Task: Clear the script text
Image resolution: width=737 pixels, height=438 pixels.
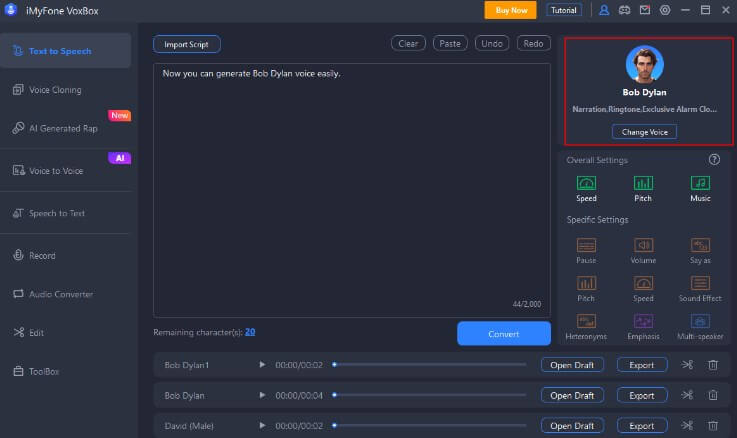Action: coord(408,44)
